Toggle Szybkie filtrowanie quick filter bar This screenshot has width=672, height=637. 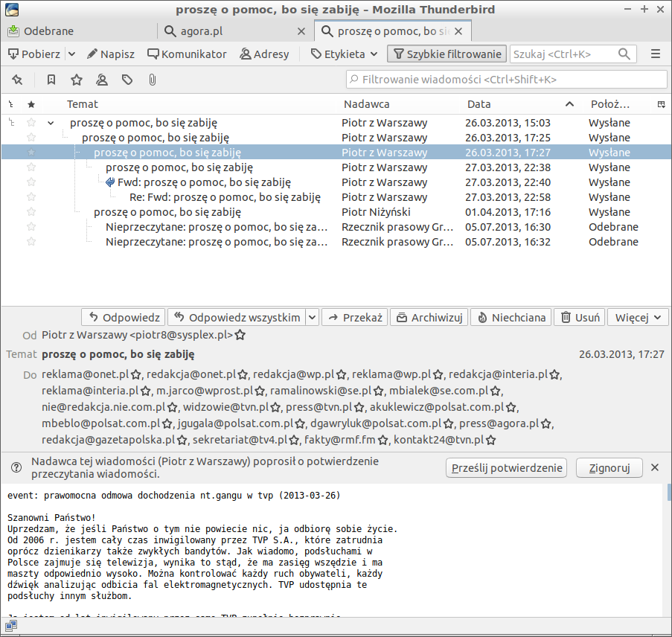pyautogui.click(x=447, y=54)
